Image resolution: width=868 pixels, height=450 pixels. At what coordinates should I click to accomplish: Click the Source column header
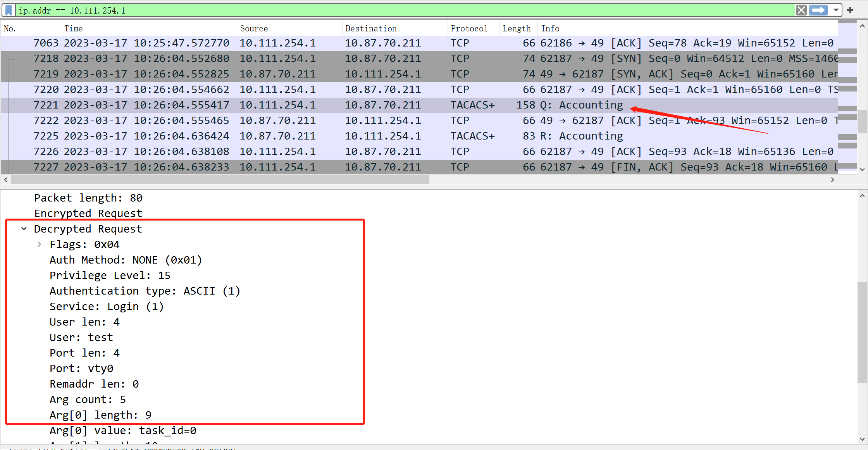[254, 28]
